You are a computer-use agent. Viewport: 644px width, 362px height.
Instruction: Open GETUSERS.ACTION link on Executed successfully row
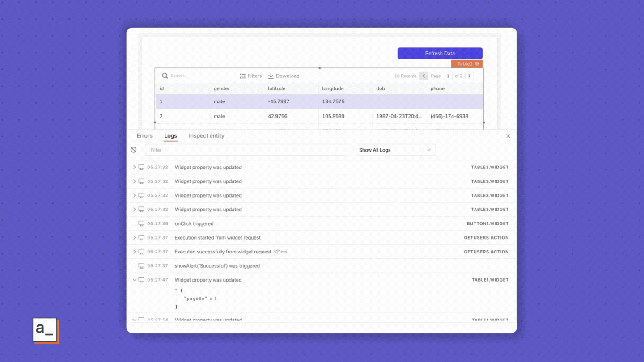tap(486, 252)
